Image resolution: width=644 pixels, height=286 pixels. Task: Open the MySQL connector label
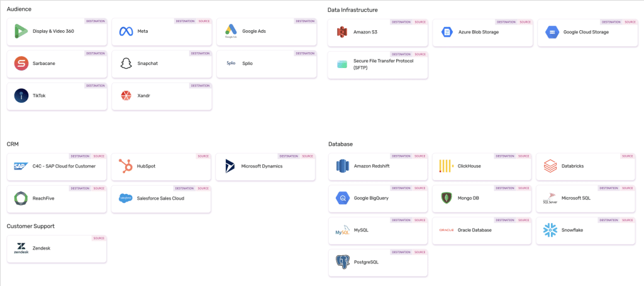[x=361, y=231]
